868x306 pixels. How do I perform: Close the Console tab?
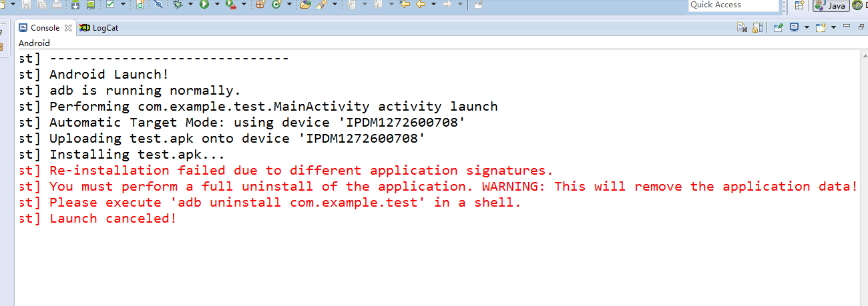[67, 28]
